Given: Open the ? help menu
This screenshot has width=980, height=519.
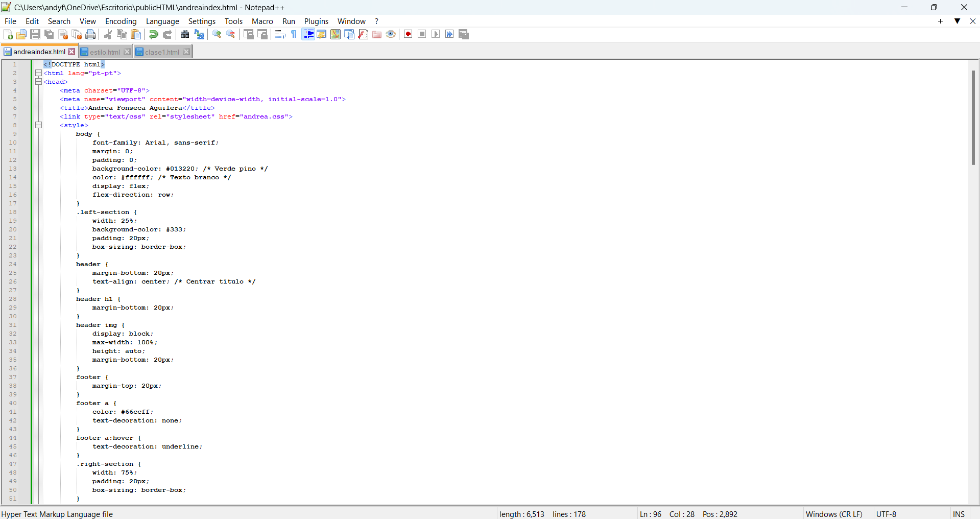Looking at the screenshot, I should tap(377, 21).
